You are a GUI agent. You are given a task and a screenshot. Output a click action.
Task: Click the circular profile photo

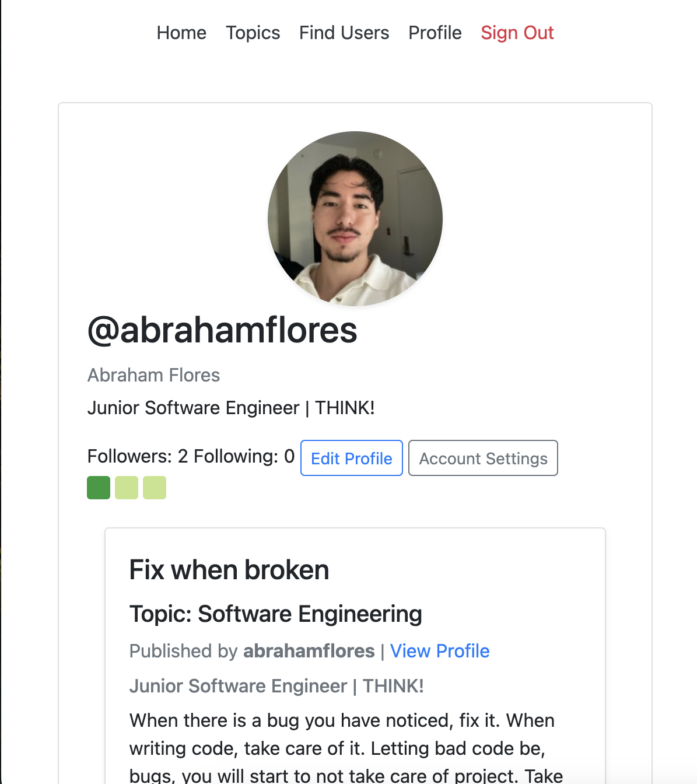click(x=355, y=219)
